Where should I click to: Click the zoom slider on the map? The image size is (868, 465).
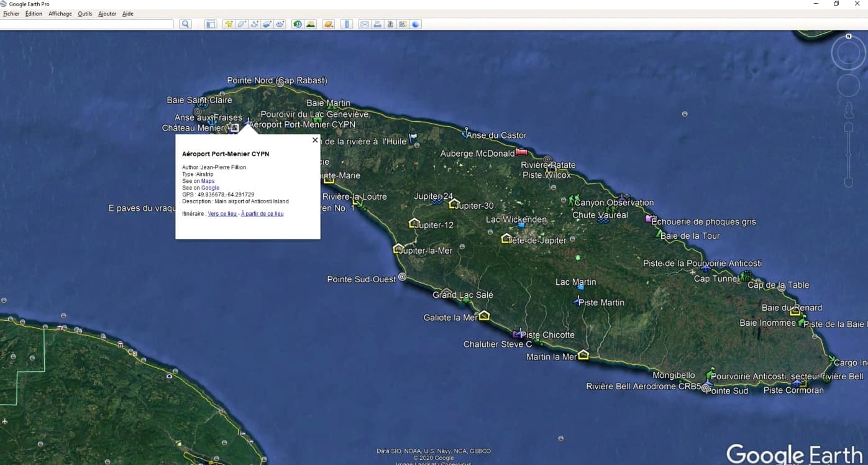point(849,155)
